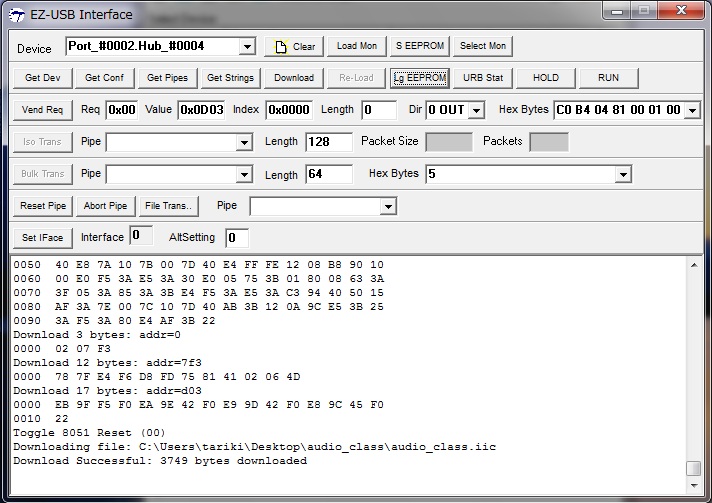Image resolution: width=712 pixels, height=503 pixels.
Task: Click the 'Download 12 bytes: addr=7f3' line
Action: pos(107,363)
